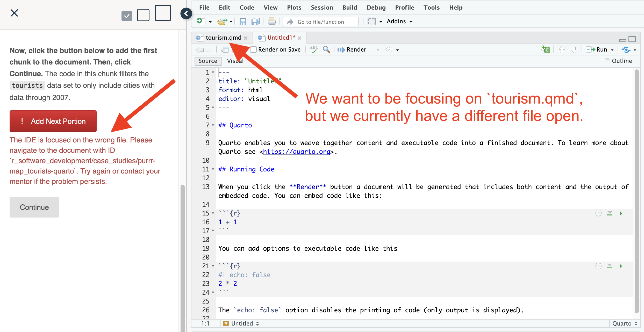Collapse the Quarto section fold arrow

coord(213,125)
